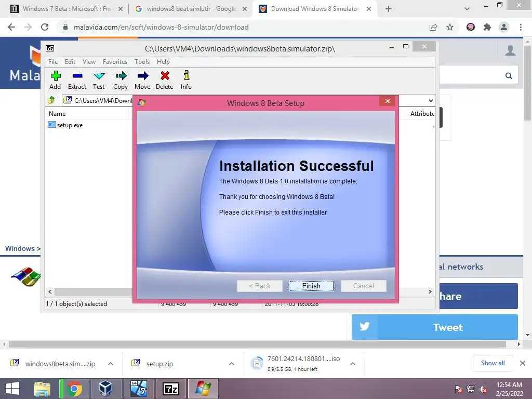
Task: Open the 7-Zip Help menu
Action: point(163,62)
